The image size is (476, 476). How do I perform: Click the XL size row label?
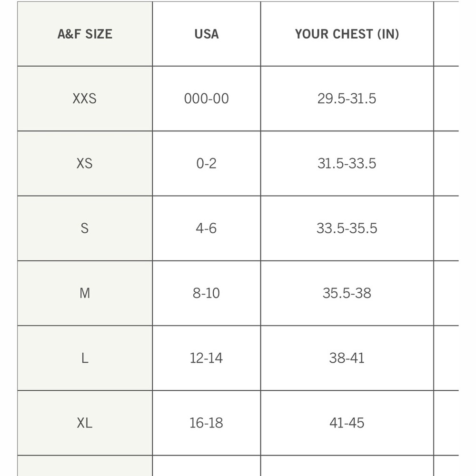tap(85, 423)
